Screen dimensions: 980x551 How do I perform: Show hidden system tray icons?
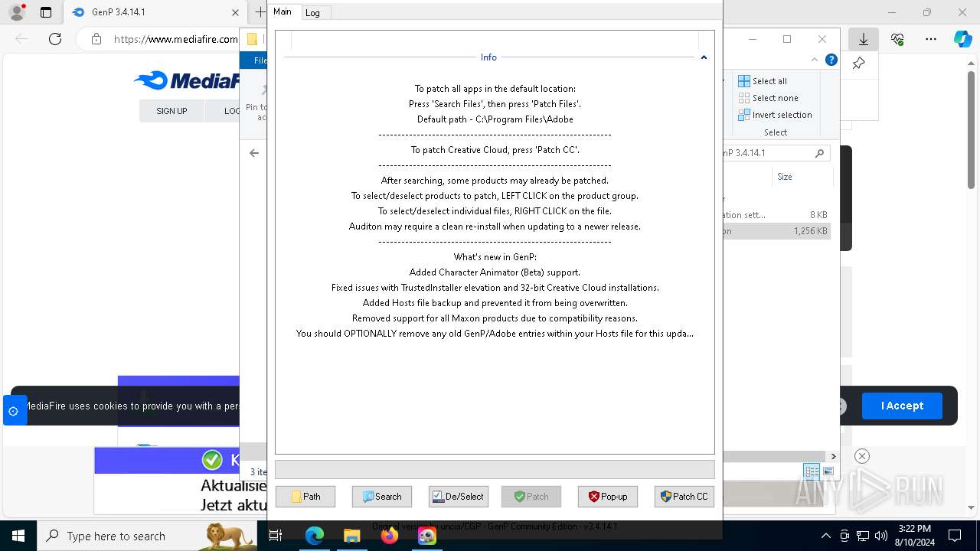[x=825, y=536]
